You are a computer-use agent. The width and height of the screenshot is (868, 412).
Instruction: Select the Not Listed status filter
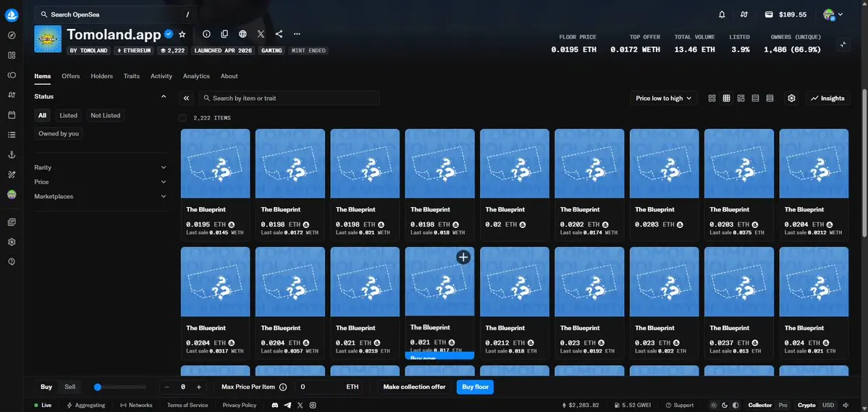[x=105, y=115]
